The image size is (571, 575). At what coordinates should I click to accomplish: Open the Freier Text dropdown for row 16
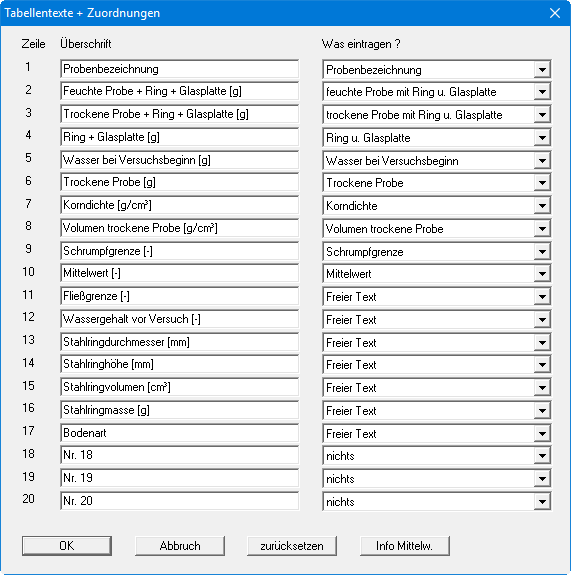(542, 411)
